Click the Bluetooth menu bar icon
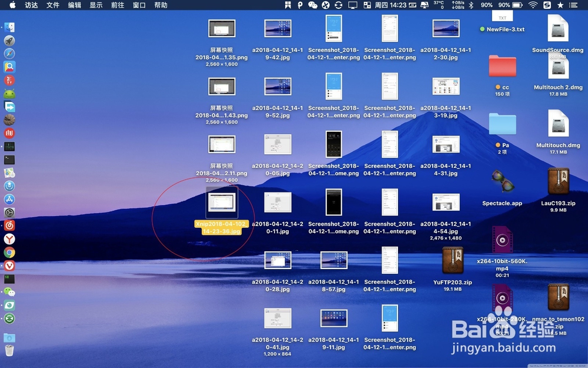The image size is (588, 368). coord(472,5)
